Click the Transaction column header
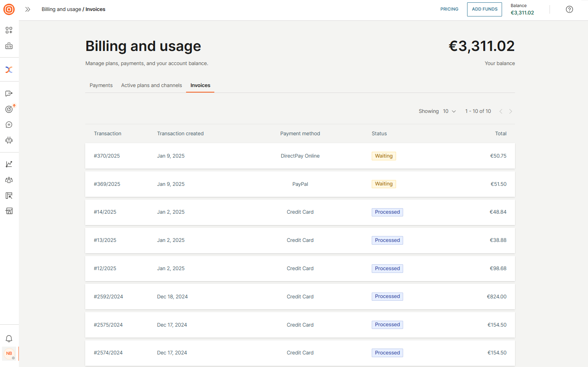 (108, 134)
